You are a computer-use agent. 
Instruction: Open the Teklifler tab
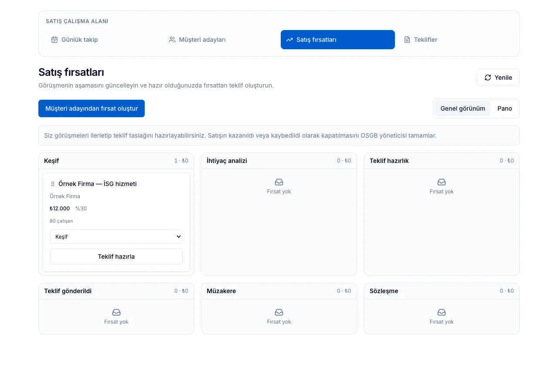[455, 40]
